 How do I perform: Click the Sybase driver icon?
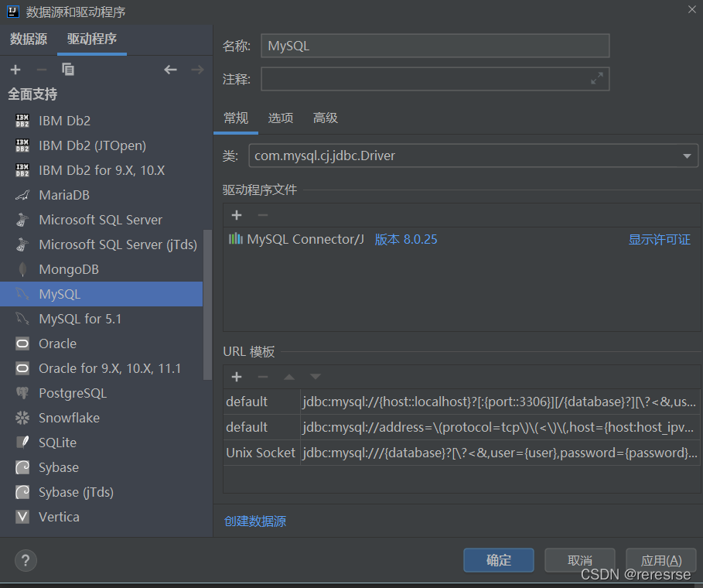(x=22, y=467)
